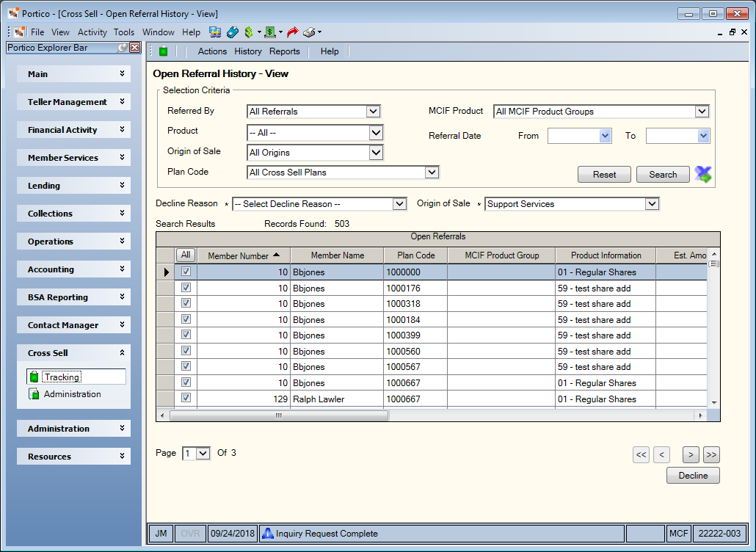Click the cash drawer dollar toolbar icon
The height and width of the screenshot is (552, 756).
[x=270, y=32]
